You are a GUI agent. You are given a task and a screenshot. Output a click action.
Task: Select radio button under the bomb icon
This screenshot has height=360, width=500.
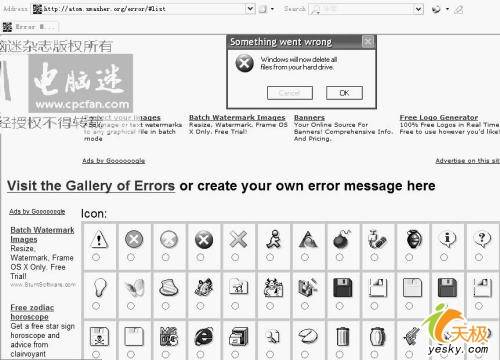pyautogui.click(x=339, y=257)
